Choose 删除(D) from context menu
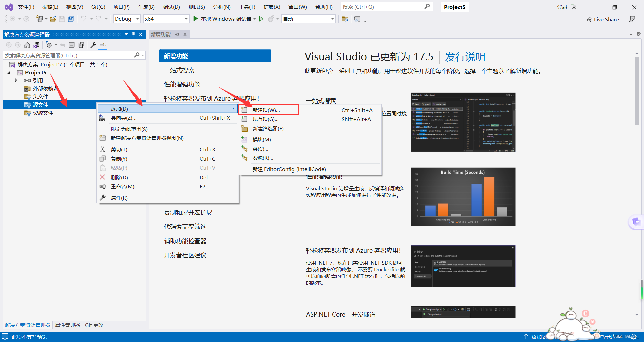 coord(168,177)
